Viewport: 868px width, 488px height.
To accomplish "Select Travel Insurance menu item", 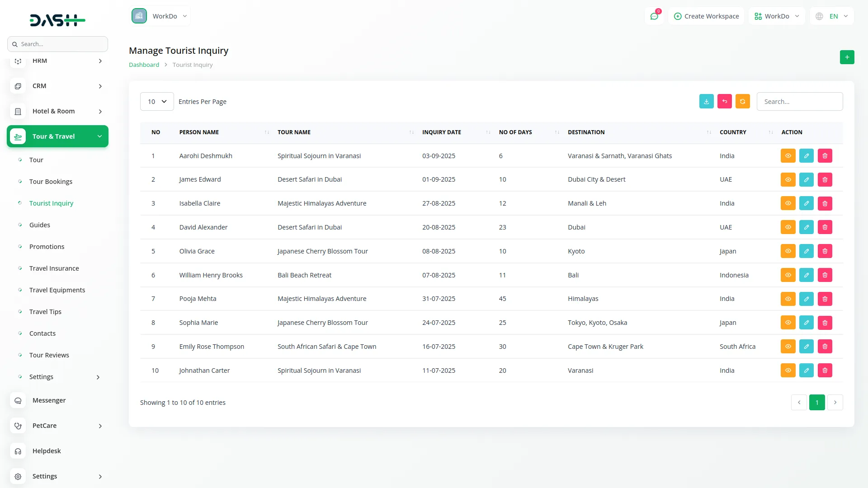I will coord(54,268).
